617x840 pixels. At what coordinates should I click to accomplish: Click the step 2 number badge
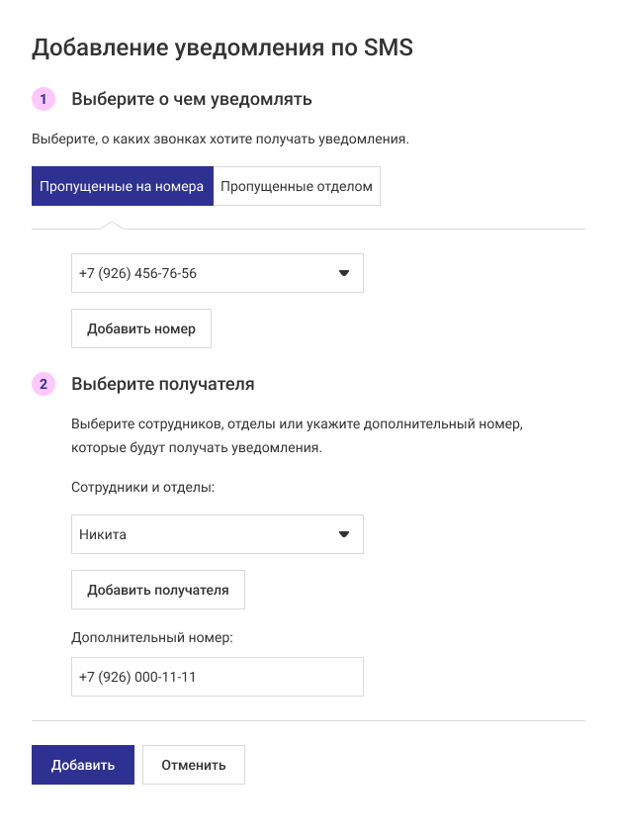44,384
